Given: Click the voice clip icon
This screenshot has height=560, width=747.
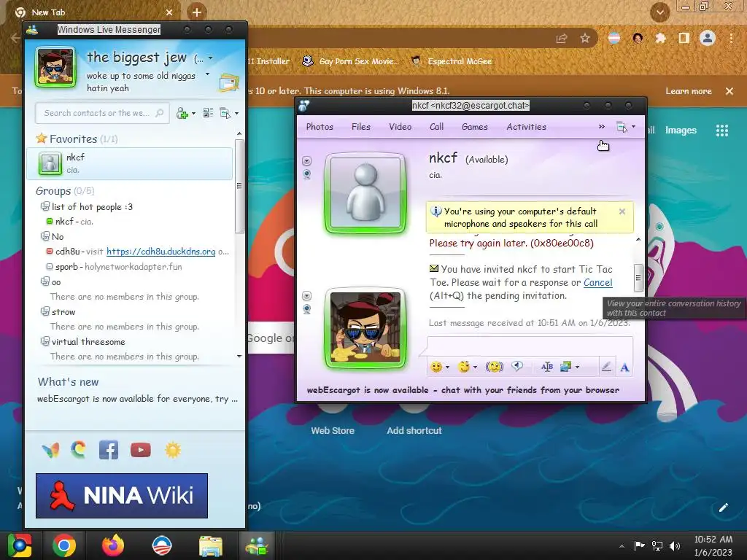Looking at the screenshot, I should coord(517,366).
